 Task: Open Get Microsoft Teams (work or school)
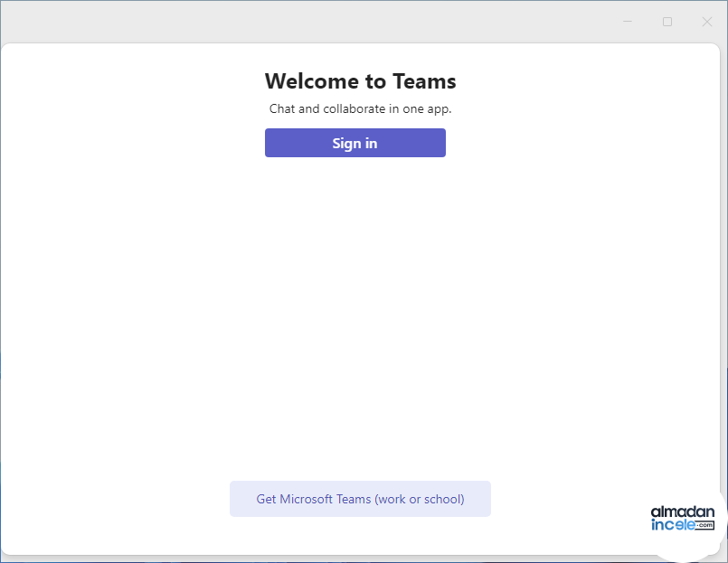tap(360, 499)
